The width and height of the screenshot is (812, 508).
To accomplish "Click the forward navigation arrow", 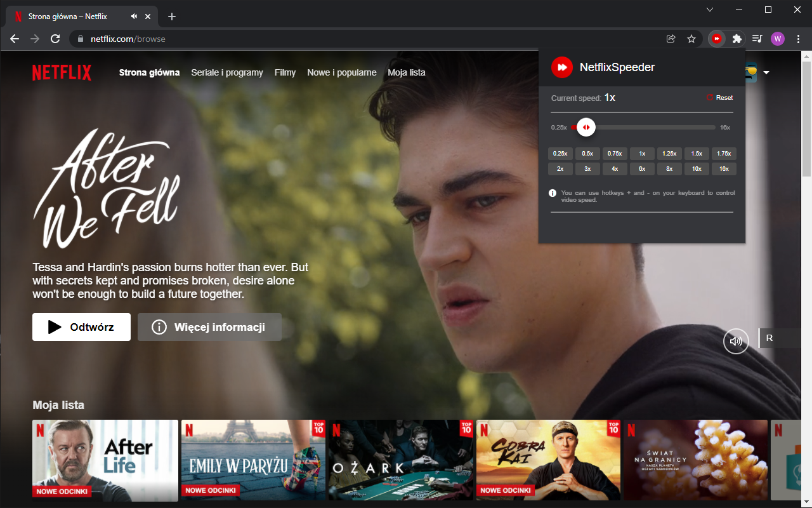I will [x=35, y=39].
